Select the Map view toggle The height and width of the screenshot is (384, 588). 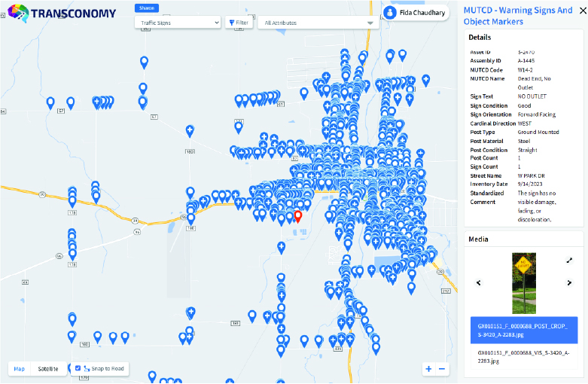coord(20,368)
